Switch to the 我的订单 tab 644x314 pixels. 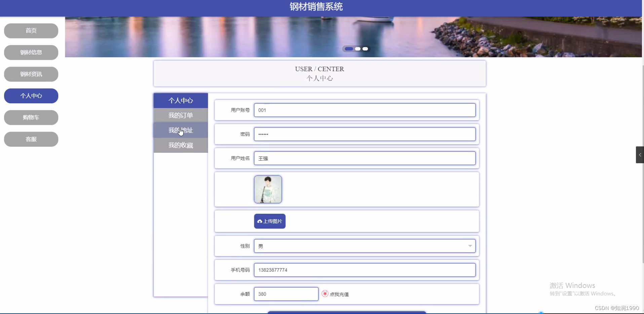coord(181,115)
